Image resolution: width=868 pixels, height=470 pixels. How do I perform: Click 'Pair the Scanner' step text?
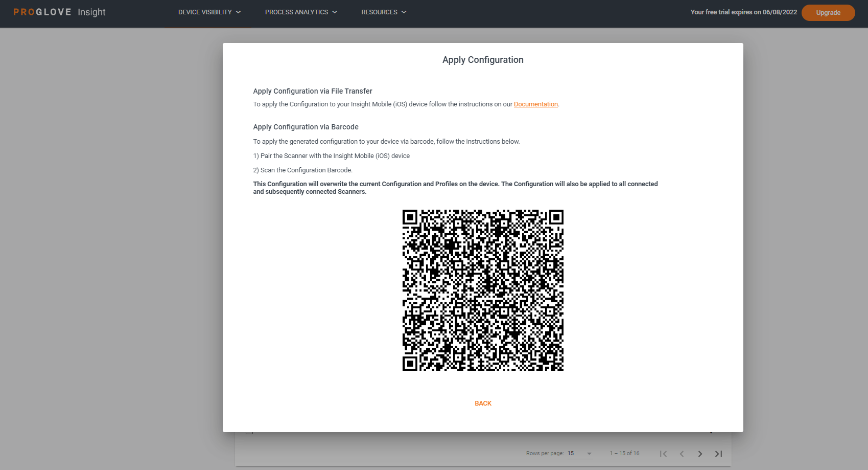331,156
